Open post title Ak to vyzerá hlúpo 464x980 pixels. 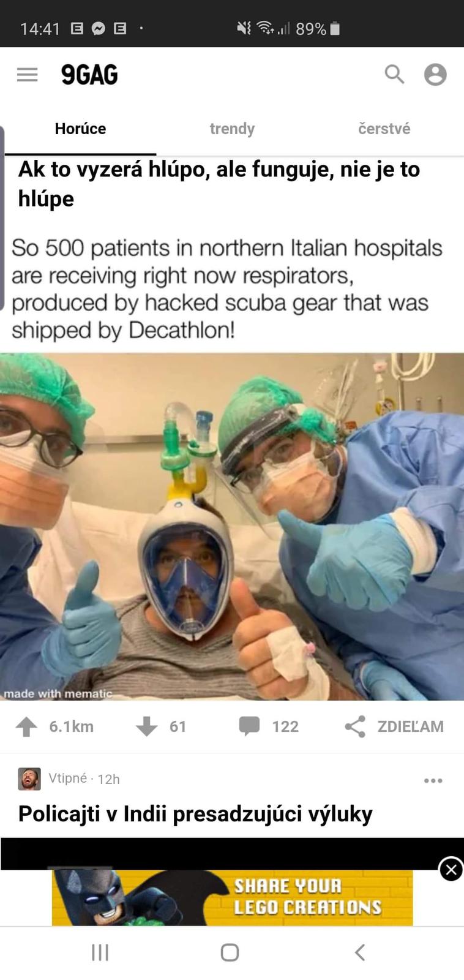(x=219, y=184)
